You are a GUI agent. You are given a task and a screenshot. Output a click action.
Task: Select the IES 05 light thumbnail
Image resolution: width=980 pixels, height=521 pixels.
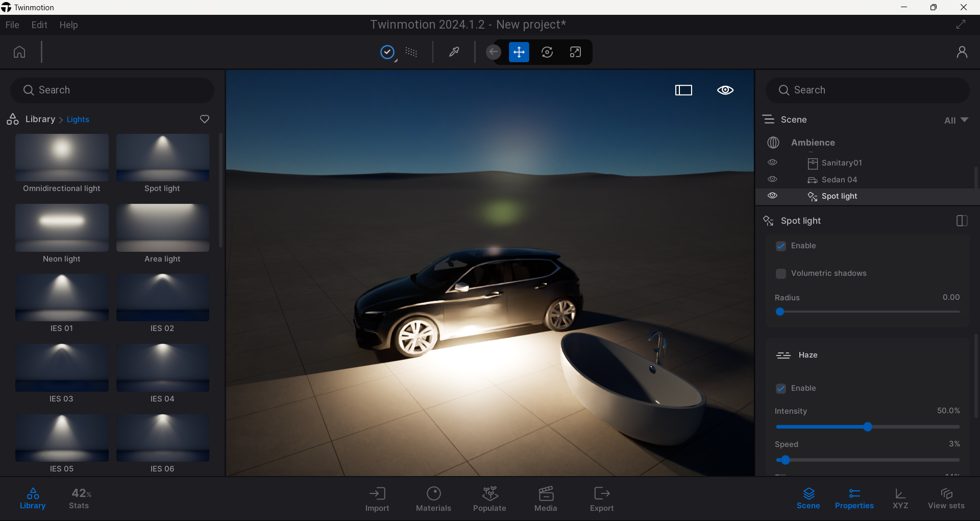[62, 438]
